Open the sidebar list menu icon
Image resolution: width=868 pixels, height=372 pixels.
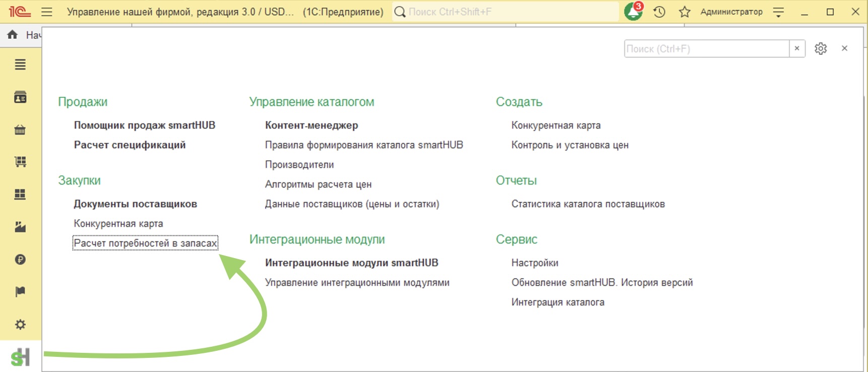[20, 65]
